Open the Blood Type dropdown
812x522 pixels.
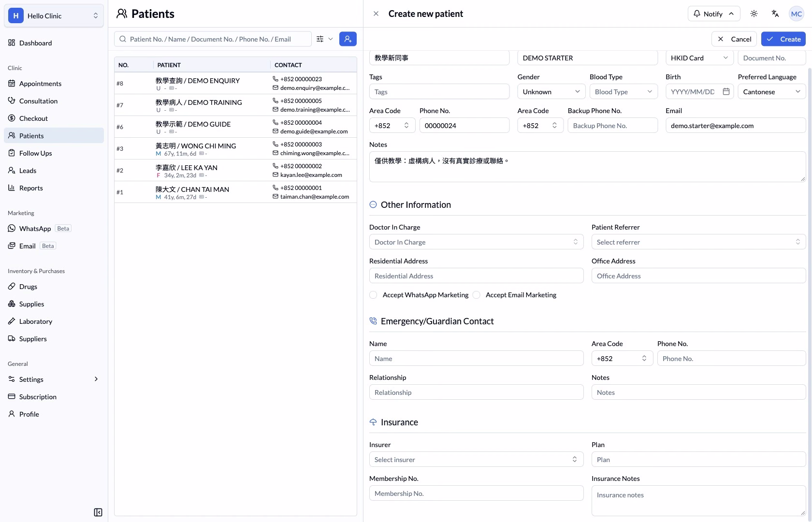coord(623,91)
